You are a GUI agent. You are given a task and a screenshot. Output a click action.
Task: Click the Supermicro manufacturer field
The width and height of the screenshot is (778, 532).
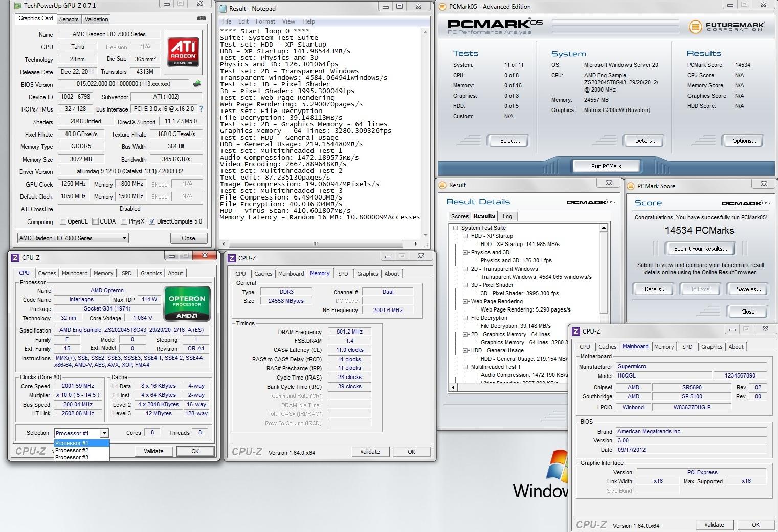pyautogui.click(x=691, y=366)
